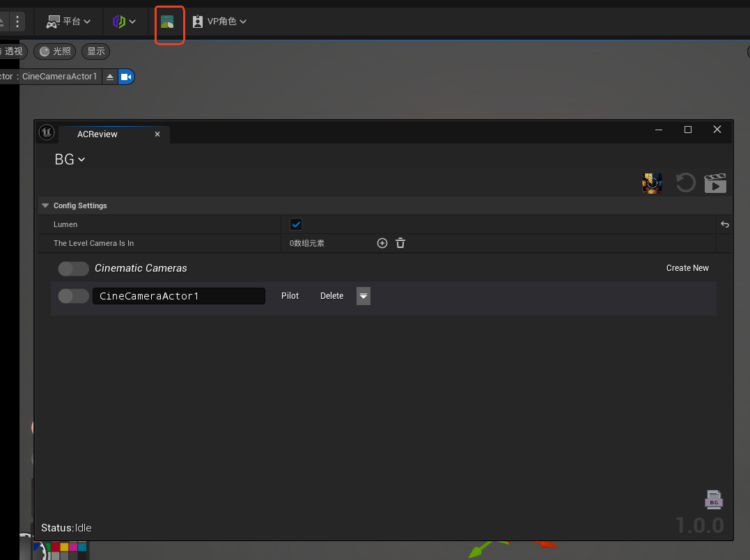The height and width of the screenshot is (560, 750).
Task: Click the Status:Idle text
Action: (x=66, y=528)
